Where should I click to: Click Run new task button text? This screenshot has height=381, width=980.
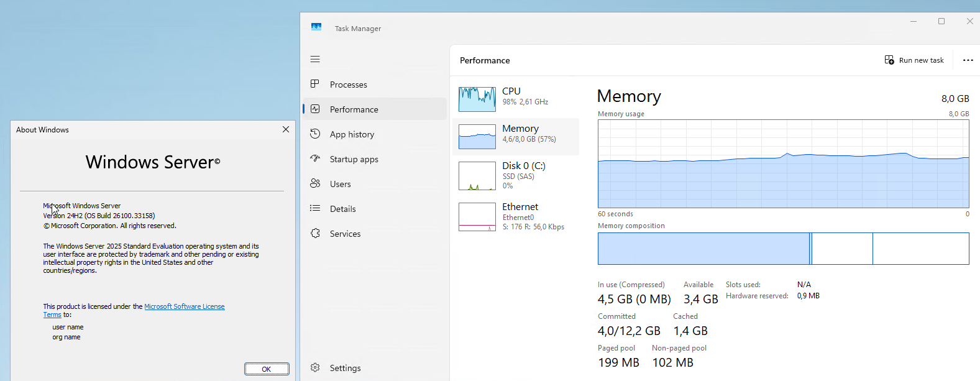click(x=922, y=60)
